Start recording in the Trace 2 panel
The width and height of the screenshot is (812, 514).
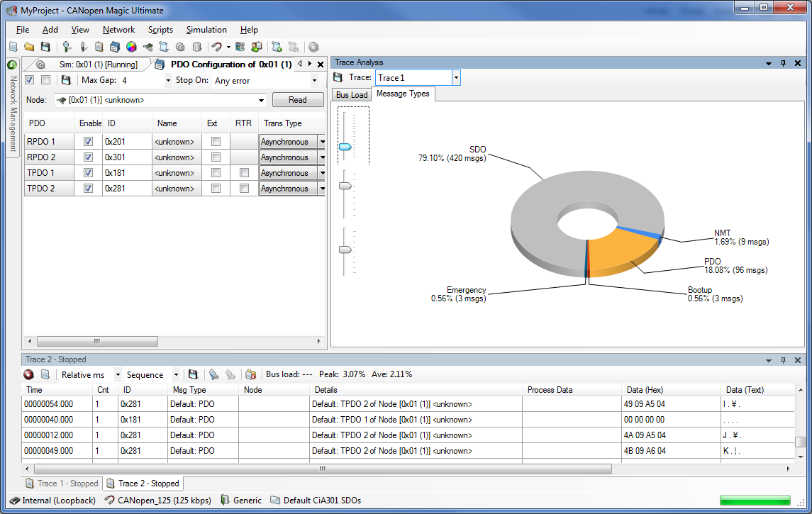pos(29,374)
